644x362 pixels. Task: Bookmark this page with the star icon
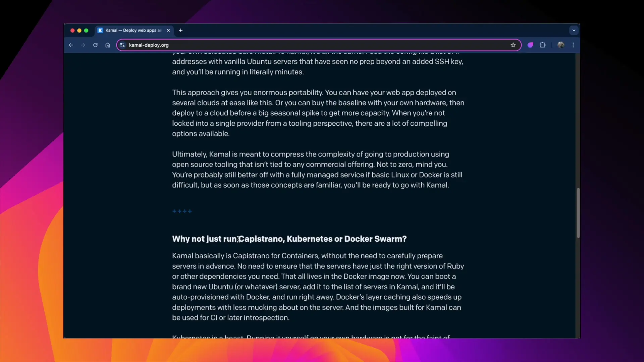[x=513, y=45]
